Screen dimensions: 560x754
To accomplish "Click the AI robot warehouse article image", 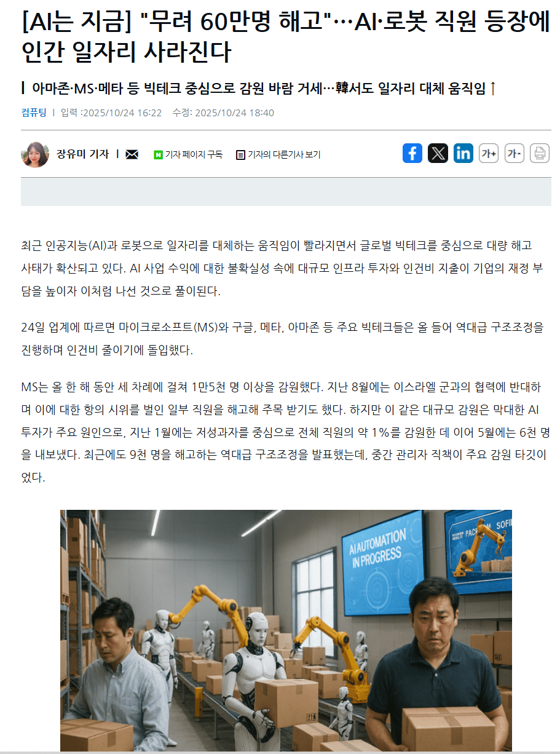I will 286,630.
